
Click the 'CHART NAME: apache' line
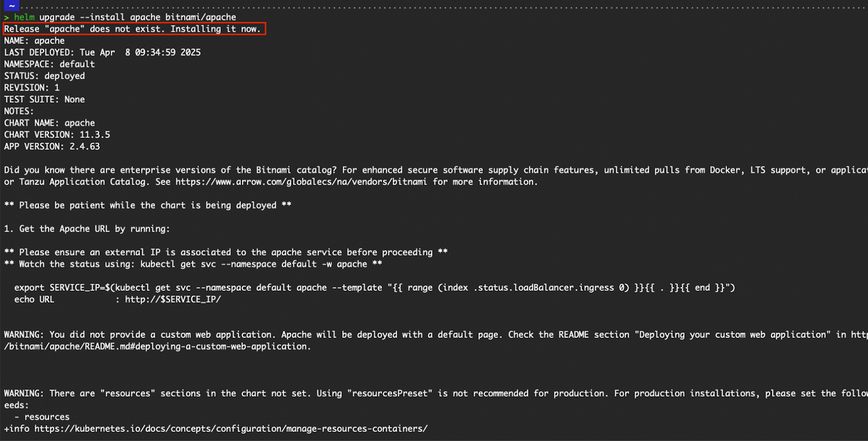point(49,123)
